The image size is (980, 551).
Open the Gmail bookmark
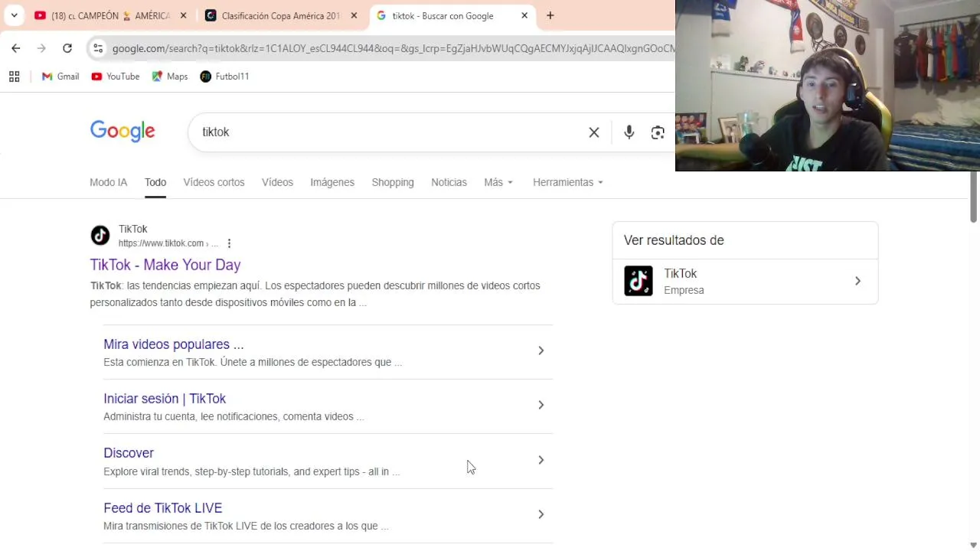click(60, 77)
